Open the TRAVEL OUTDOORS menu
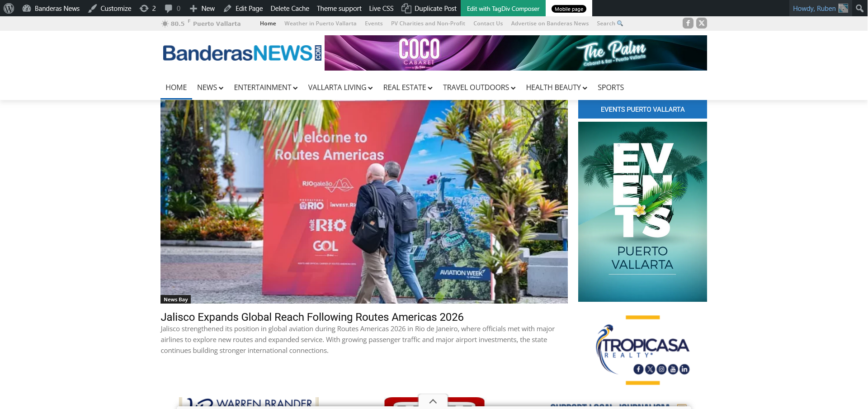 pos(479,87)
